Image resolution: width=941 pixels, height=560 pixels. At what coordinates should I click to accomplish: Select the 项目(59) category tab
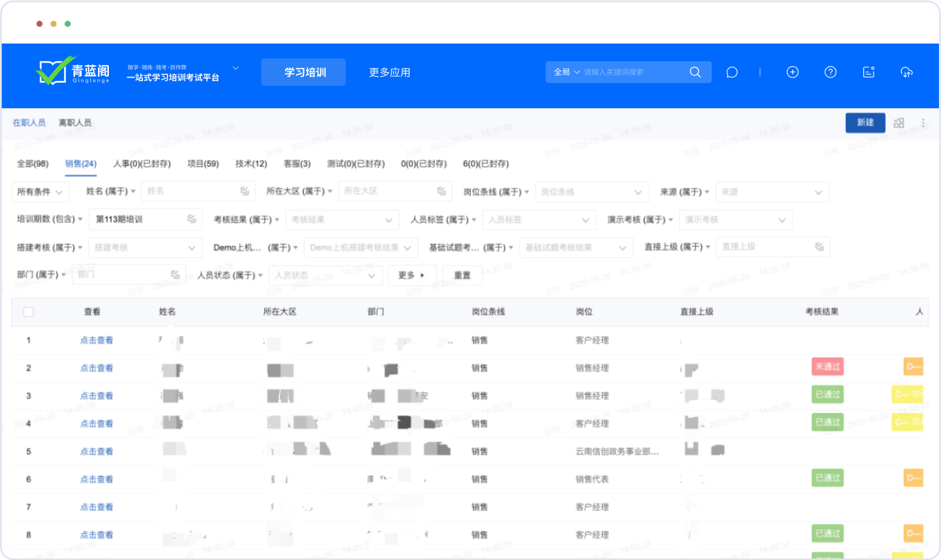(x=203, y=163)
